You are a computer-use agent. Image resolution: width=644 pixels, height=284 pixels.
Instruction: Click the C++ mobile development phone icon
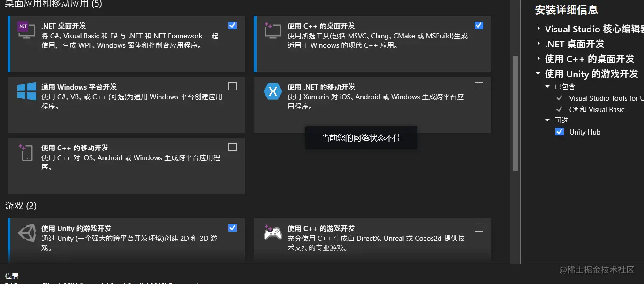point(26,152)
